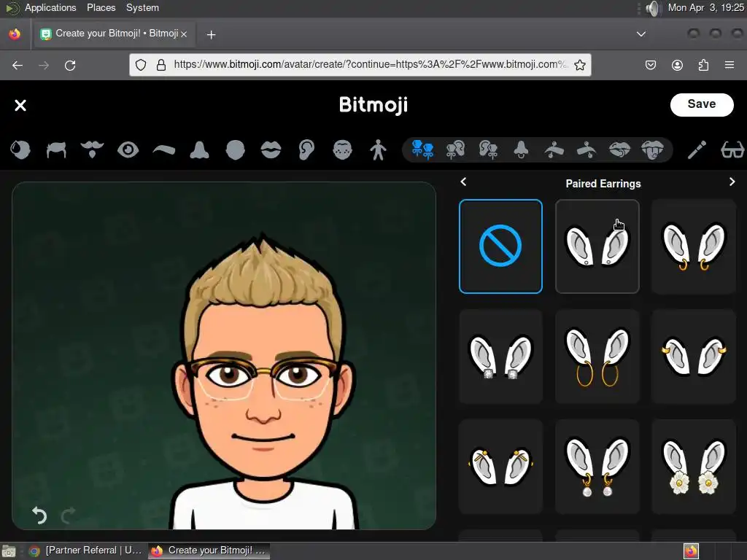Click the show desktop taskbar icon
This screenshot has height=560, width=747.
9,551
